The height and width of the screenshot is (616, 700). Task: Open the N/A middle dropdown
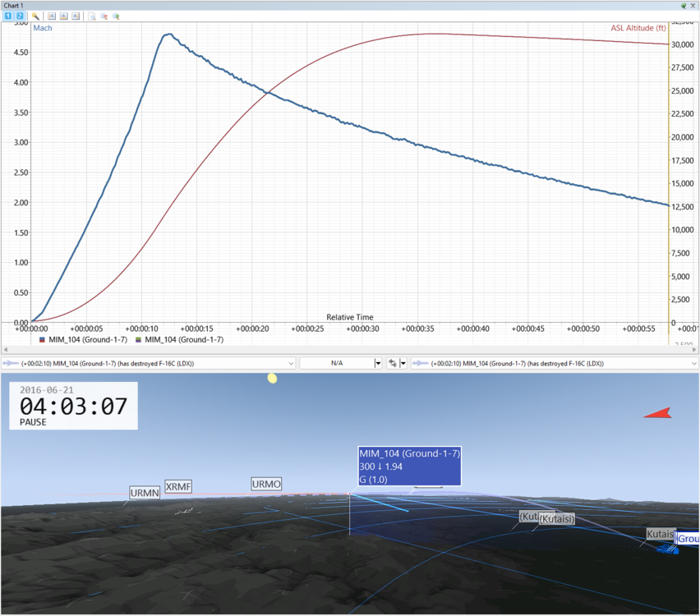(x=341, y=363)
